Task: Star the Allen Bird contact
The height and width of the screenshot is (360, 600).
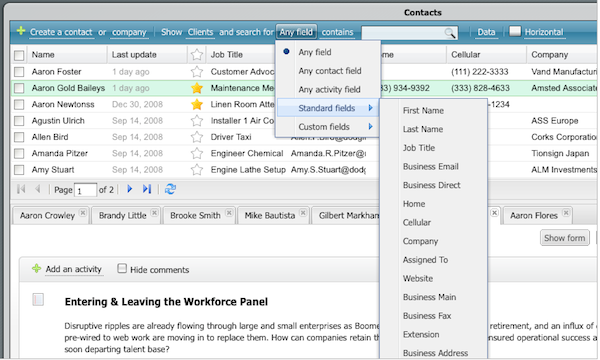Action: 197,137
